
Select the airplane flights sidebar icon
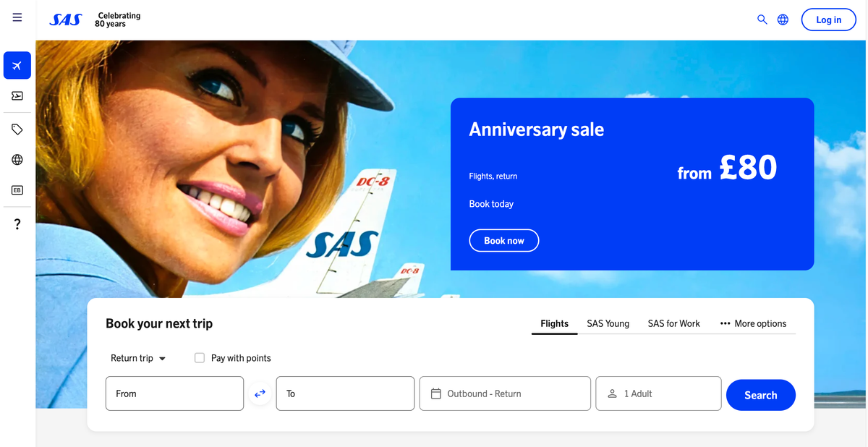coord(17,65)
